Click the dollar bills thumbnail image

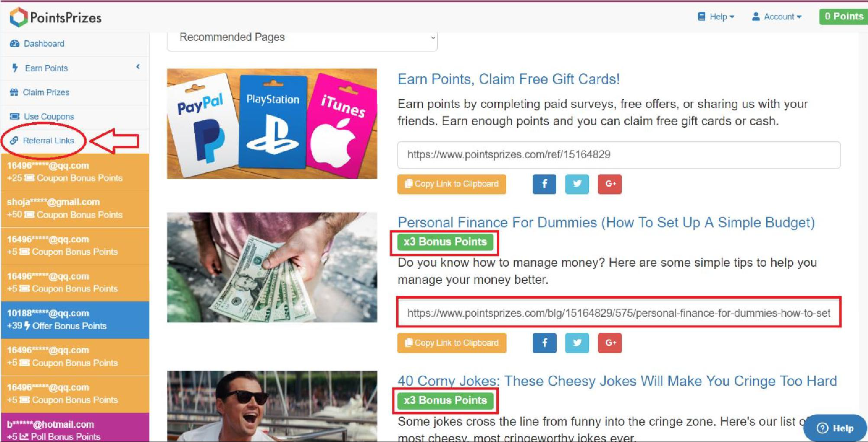pos(272,267)
